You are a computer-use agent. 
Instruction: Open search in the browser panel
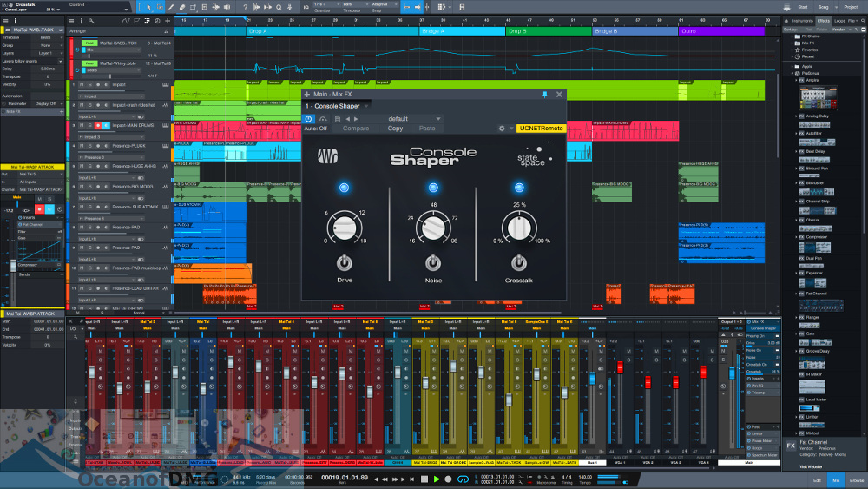pos(863,21)
